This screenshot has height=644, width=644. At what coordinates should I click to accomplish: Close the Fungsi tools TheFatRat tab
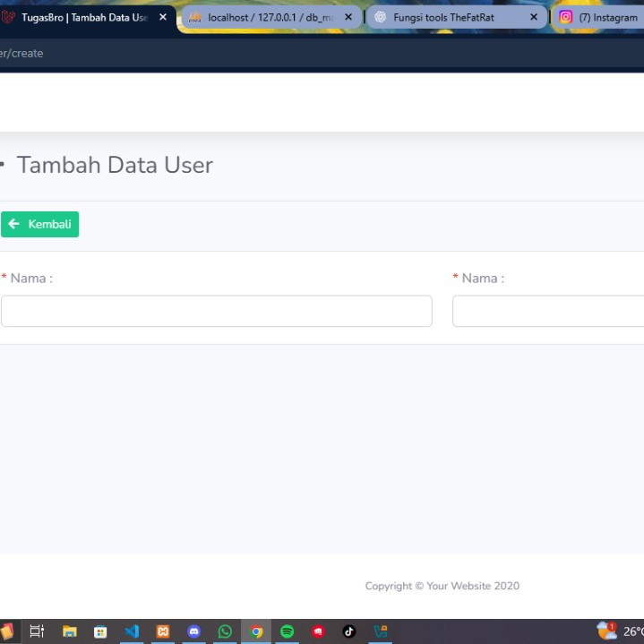[534, 17]
